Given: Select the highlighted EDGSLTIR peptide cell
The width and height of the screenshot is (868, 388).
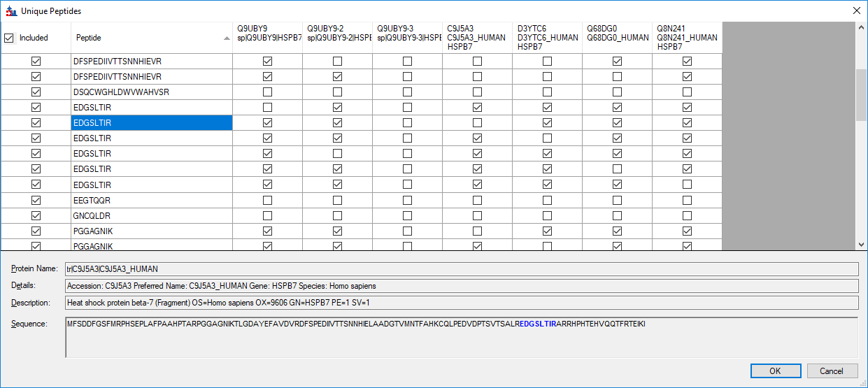Looking at the screenshot, I should tap(152, 123).
